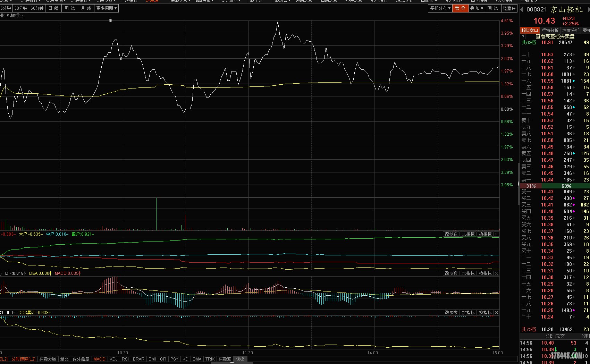This screenshot has height=364, width=590.
Task: Click 换指标 in the DDX panel
Action: 485,313
